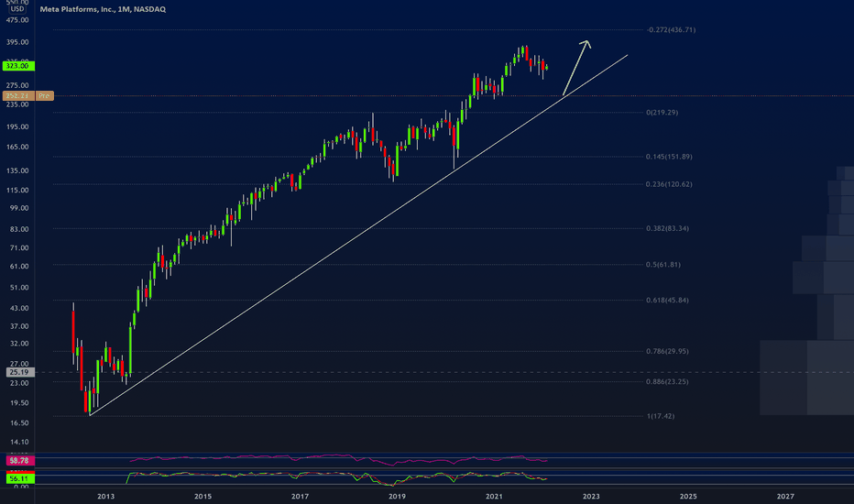Click the 2017 label on time axis
The image size is (854, 504).
coord(301,497)
